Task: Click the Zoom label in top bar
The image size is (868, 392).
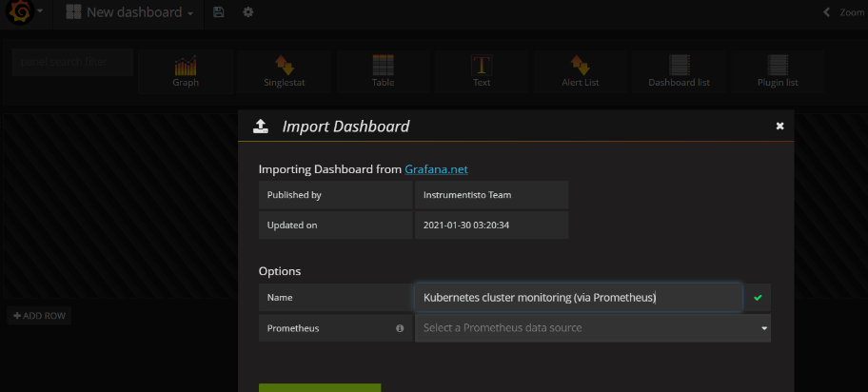Action: pyautogui.click(x=852, y=12)
